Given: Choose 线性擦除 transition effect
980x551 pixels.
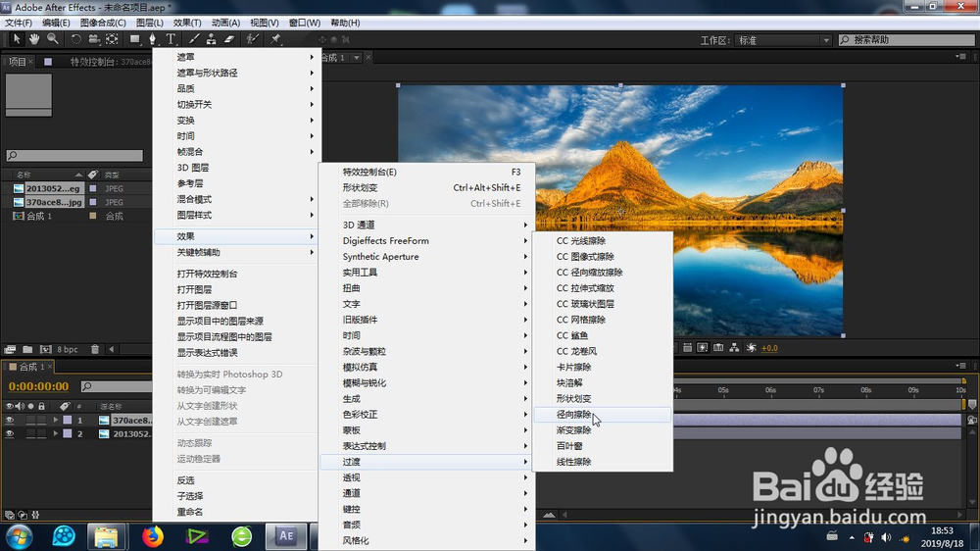Looking at the screenshot, I should [x=603, y=462].
